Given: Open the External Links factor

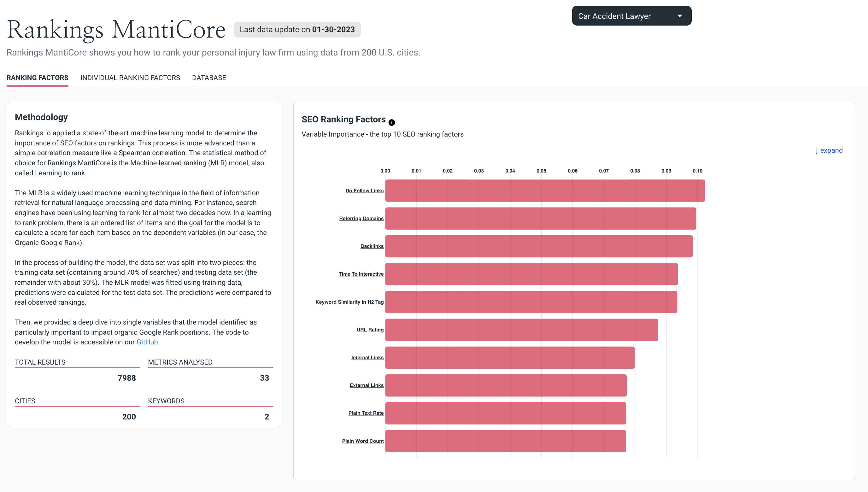Looking at the screenshot, I should (366, 385).
